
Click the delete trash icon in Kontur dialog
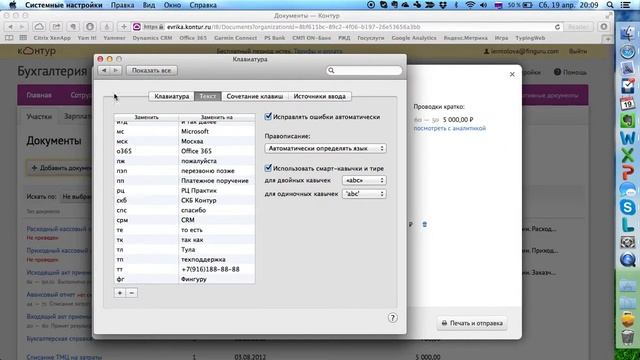tap(424, 224)
